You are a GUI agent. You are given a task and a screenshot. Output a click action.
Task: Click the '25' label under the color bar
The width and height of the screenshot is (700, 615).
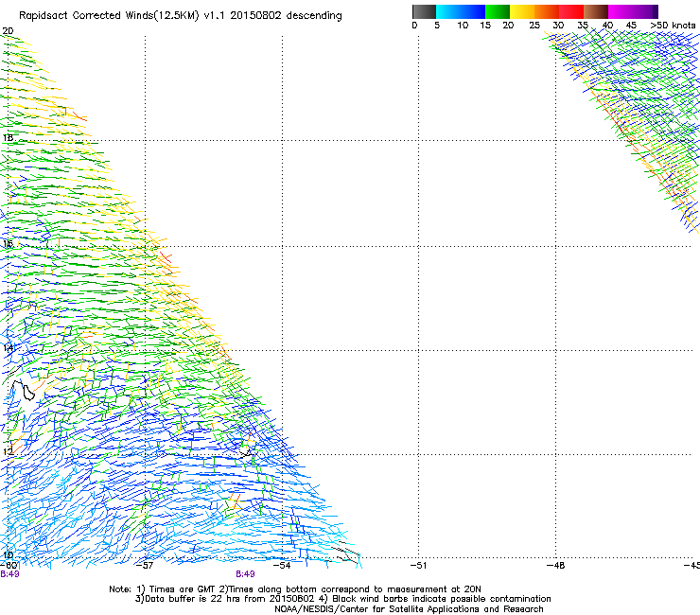coord(534,26)
